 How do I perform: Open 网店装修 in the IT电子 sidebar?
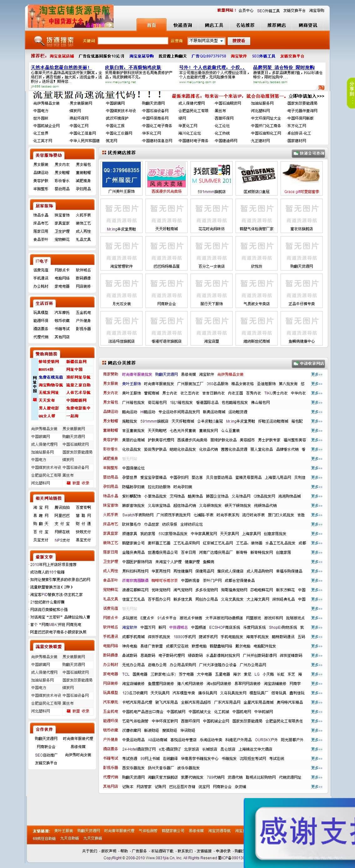(83, 286)
